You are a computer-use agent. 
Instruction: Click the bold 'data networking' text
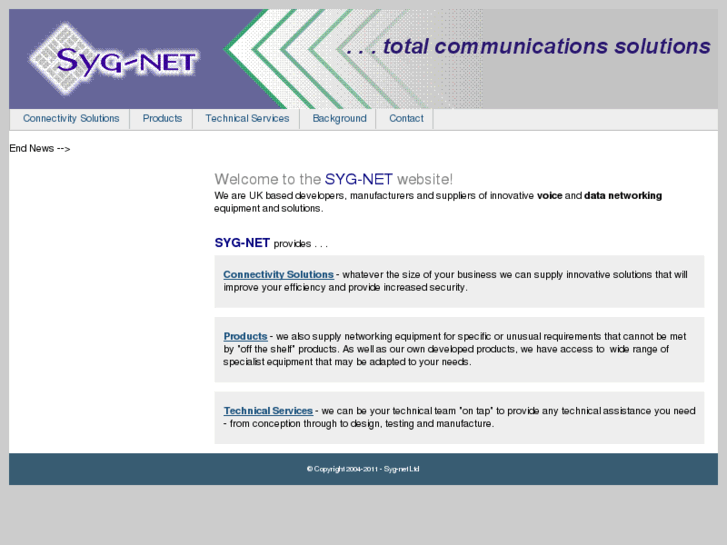coord(623,196)
